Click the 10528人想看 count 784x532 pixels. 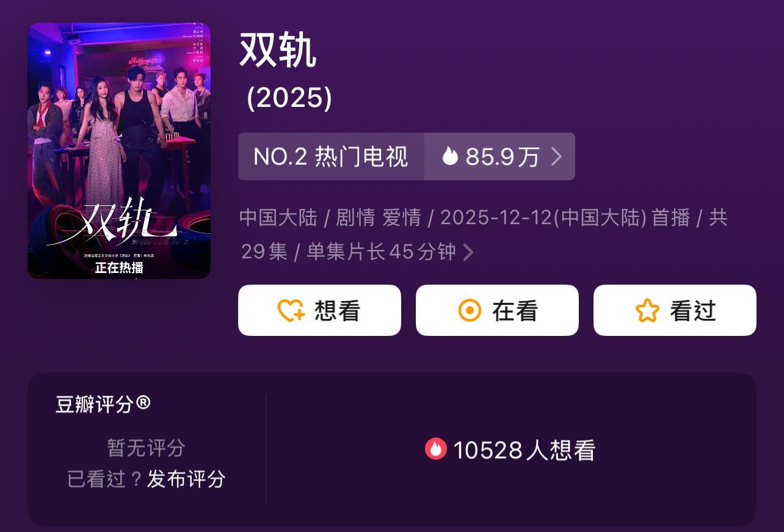tap(524, 450)
